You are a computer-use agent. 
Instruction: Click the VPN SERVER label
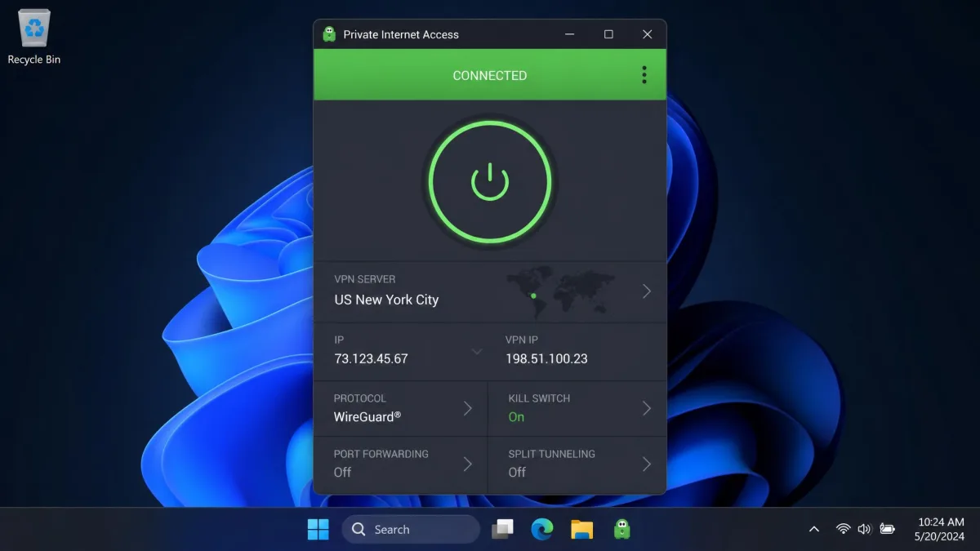click(x=365, y=279)
